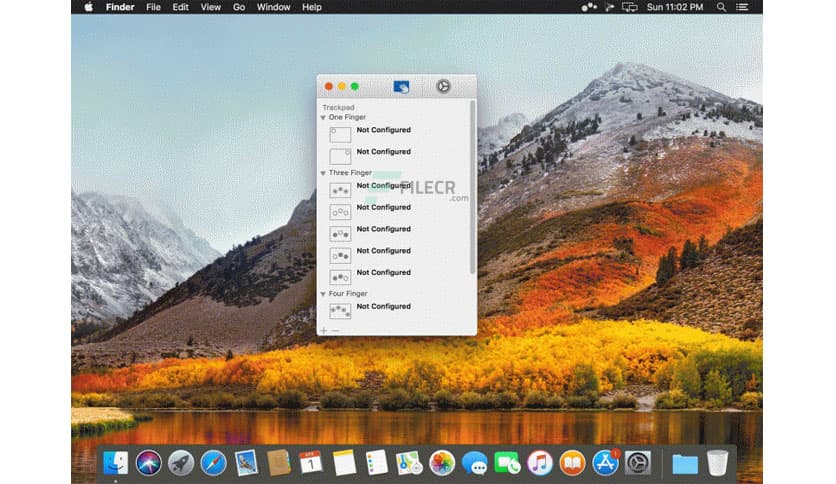Collapse the Four Finger group
The height and width of the screenshot is (484, 836).
point(323,294)
